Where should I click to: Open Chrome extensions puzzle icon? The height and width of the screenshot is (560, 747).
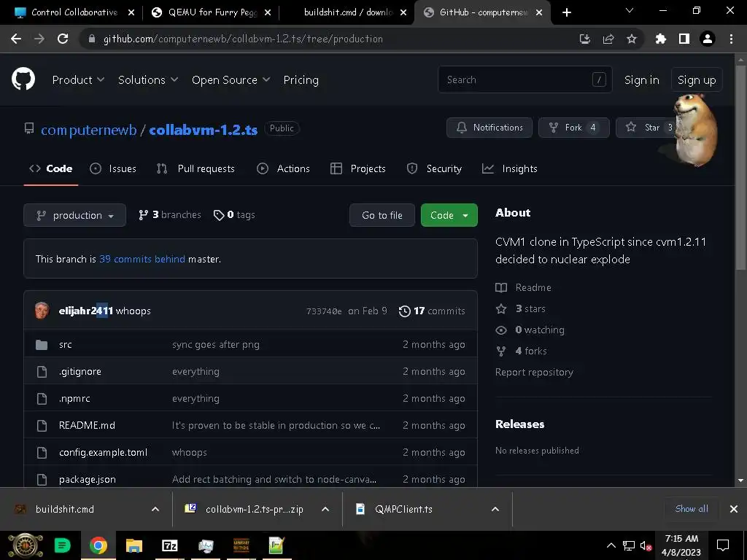click(x=661, y=39)
